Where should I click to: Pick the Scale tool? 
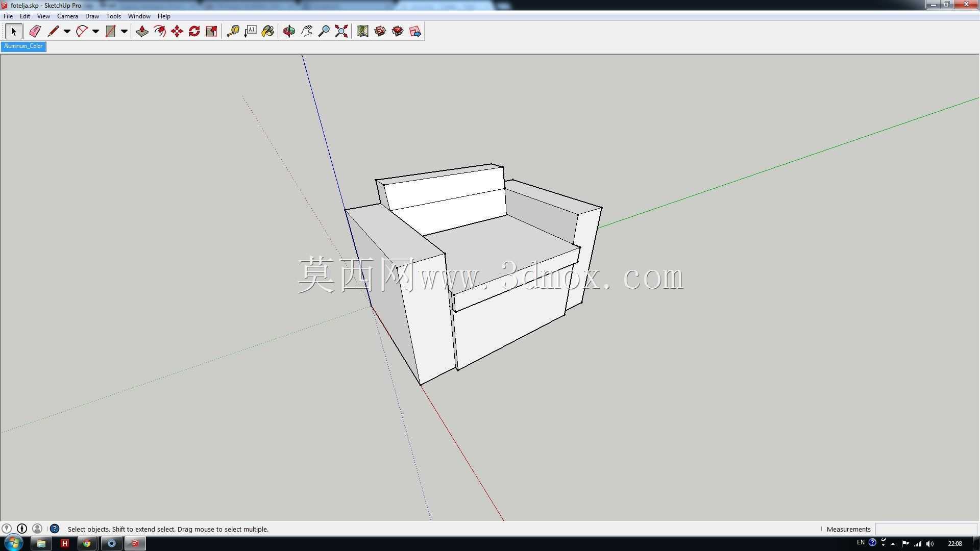click(211, 32)
